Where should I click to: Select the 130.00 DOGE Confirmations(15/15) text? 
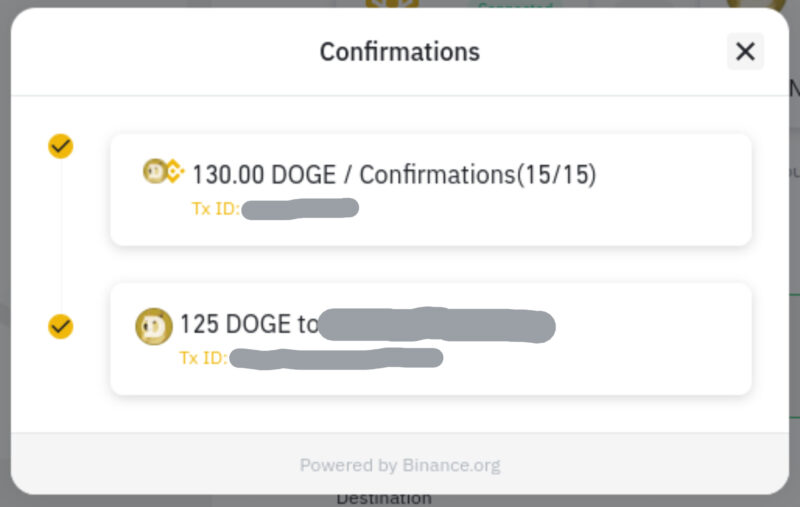coord(394,174)
